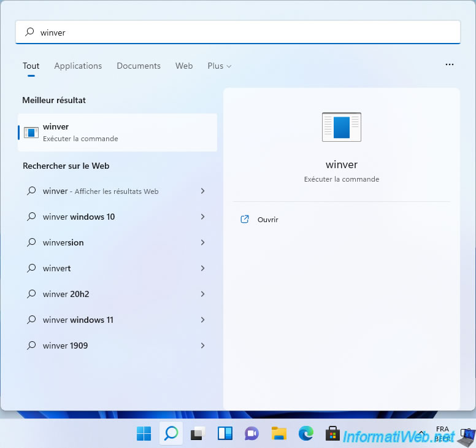Image resolution: width=476 pixels, height=448 pixels.
Task: Expand arrow for Afficher les résultats Web
Action: coord(203,191)
